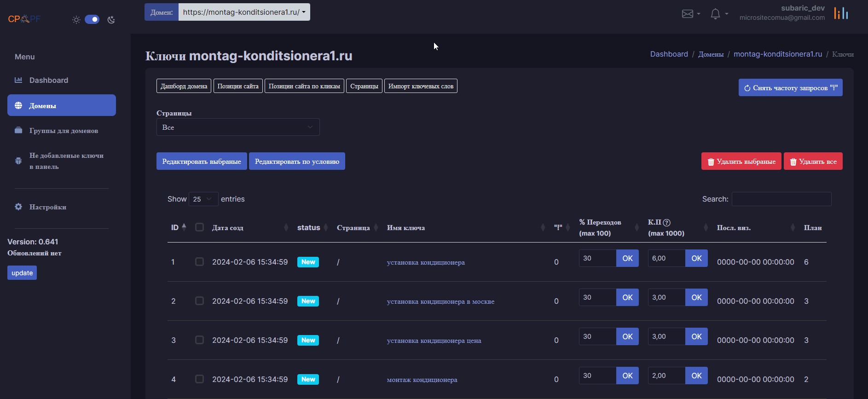Click the briefcase icon for domain groups
Viewport: 868px width, 399px height.
click(x=18, y=130)
